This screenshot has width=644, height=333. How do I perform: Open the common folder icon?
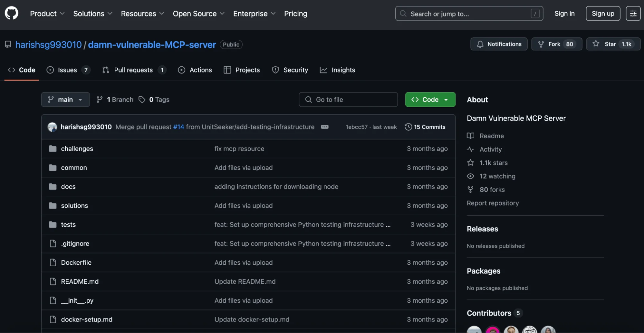tap(53, 168)
